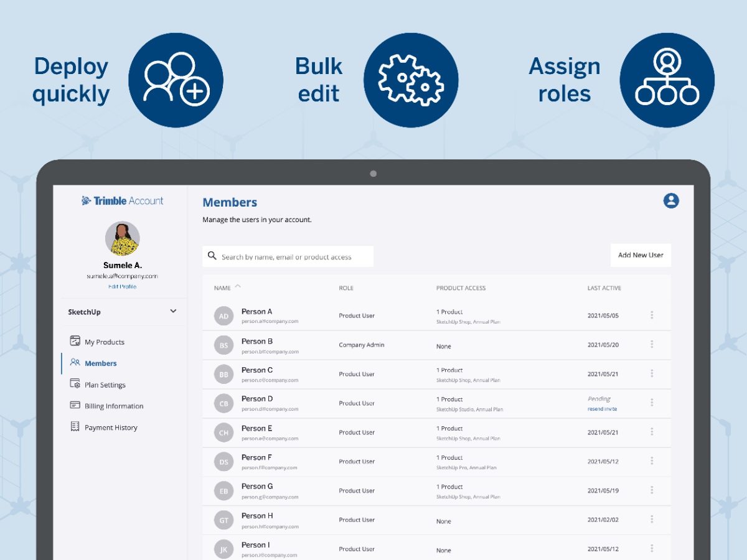Click the My Products sidebar icon
Screen dimensions: 747x560
(x=75, y=341)
